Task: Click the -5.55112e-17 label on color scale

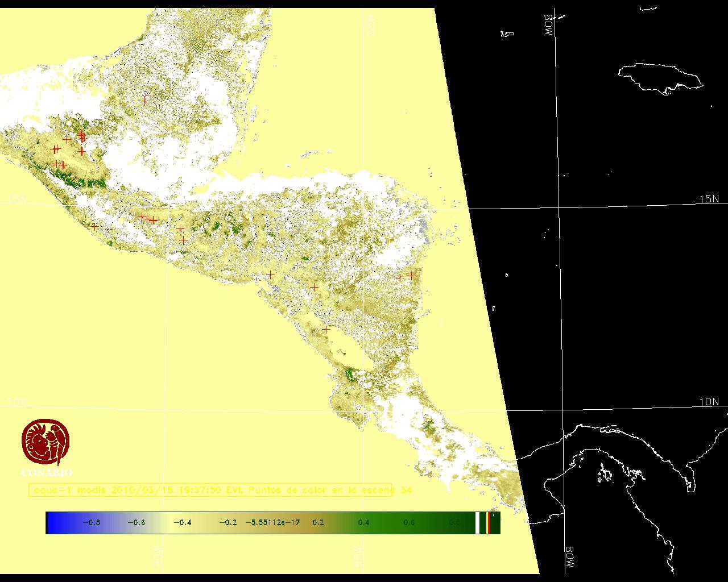Action: coord(272,522)
